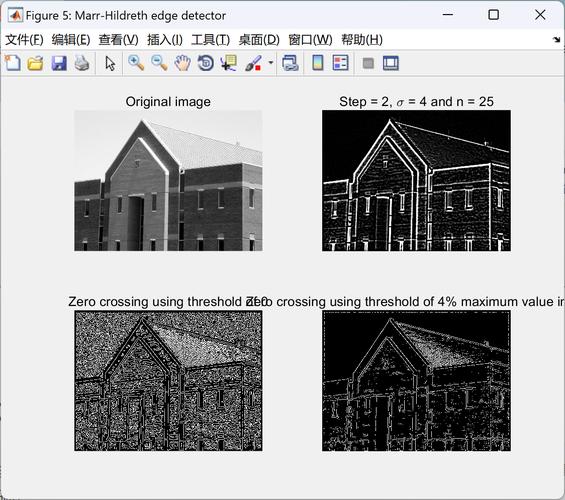Click the Link Plot icon

tap(290, 63)
